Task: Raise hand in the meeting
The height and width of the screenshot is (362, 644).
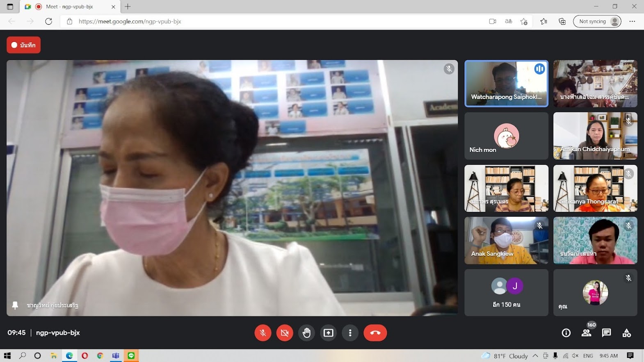Action: pos(307,333)
